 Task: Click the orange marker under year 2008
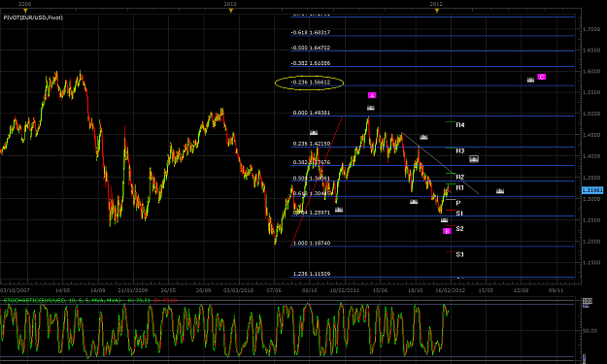25,11
